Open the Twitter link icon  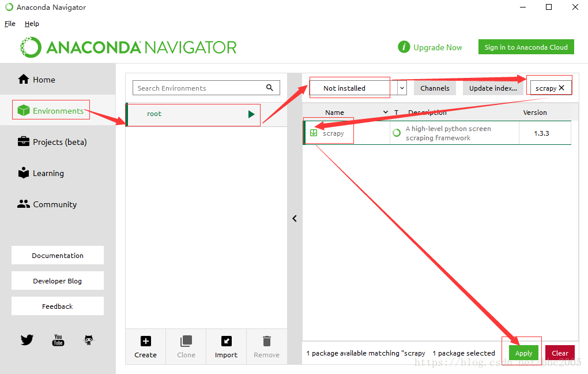tap(27, 340)
